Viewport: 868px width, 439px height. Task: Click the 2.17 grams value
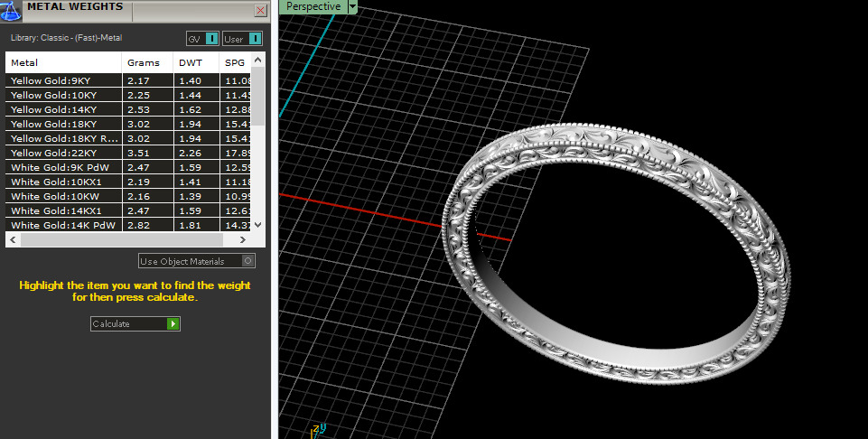[138, 80]
